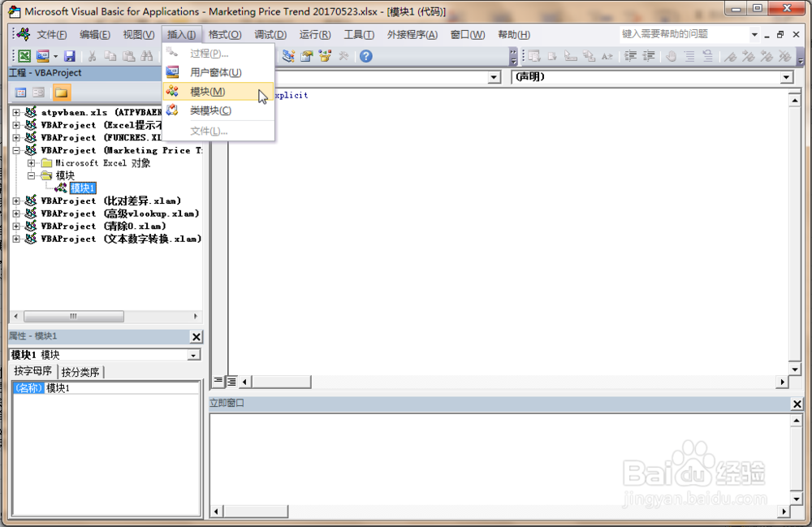Screen dimensions: 812x527
Task: Click the Paste clipboard icon
Action: [128, 56]
